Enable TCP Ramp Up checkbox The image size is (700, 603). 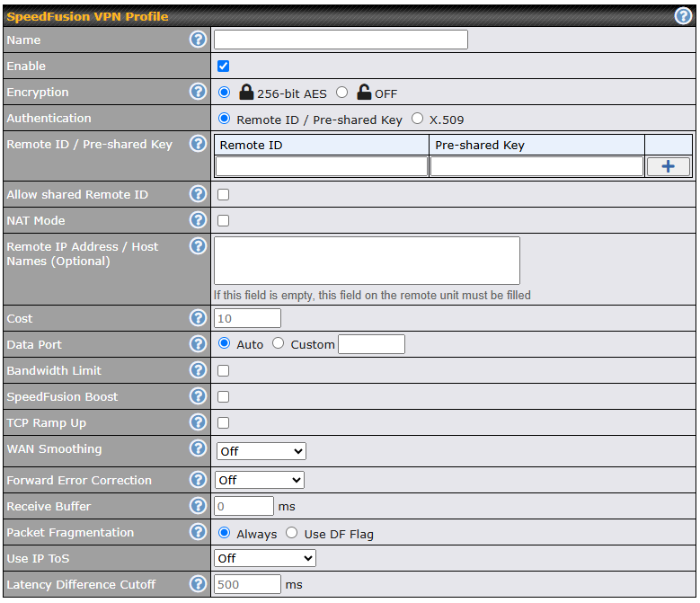pyautogui.click(x=223, y=422)
